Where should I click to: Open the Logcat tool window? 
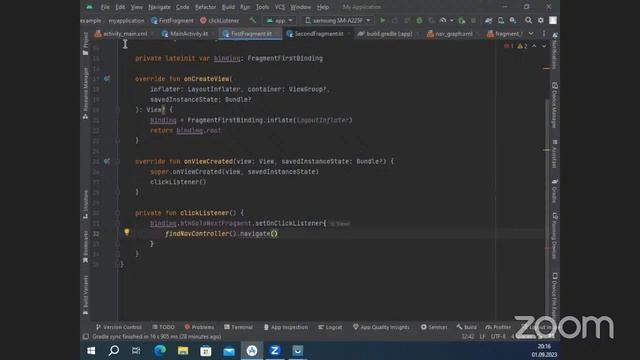pyautogui.click(x=330, y=327)
